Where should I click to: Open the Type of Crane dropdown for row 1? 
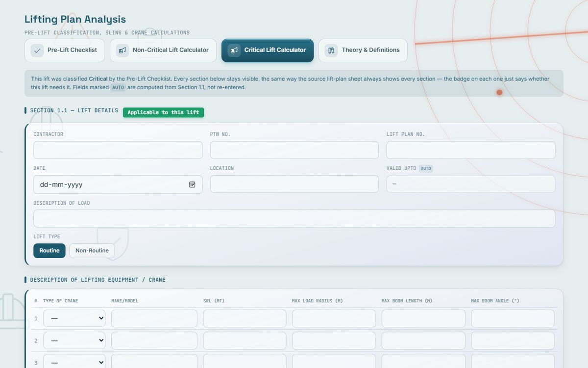[74, 318]
